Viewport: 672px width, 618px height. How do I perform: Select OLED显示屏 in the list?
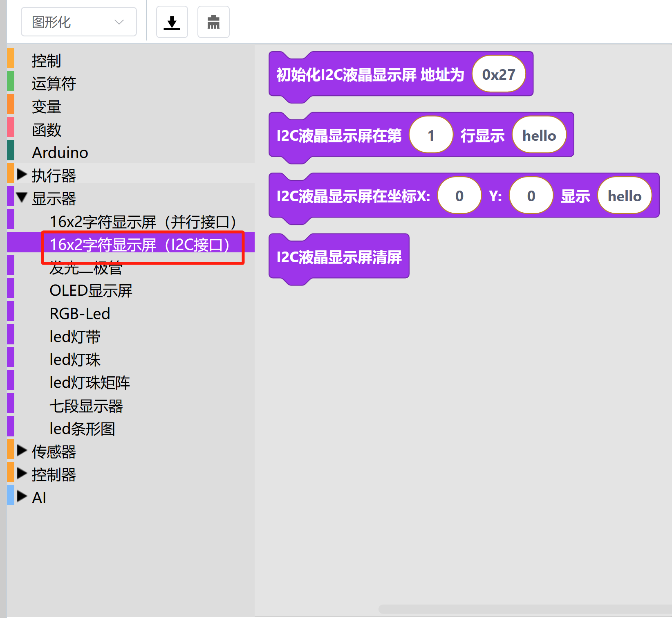(91, 291)
